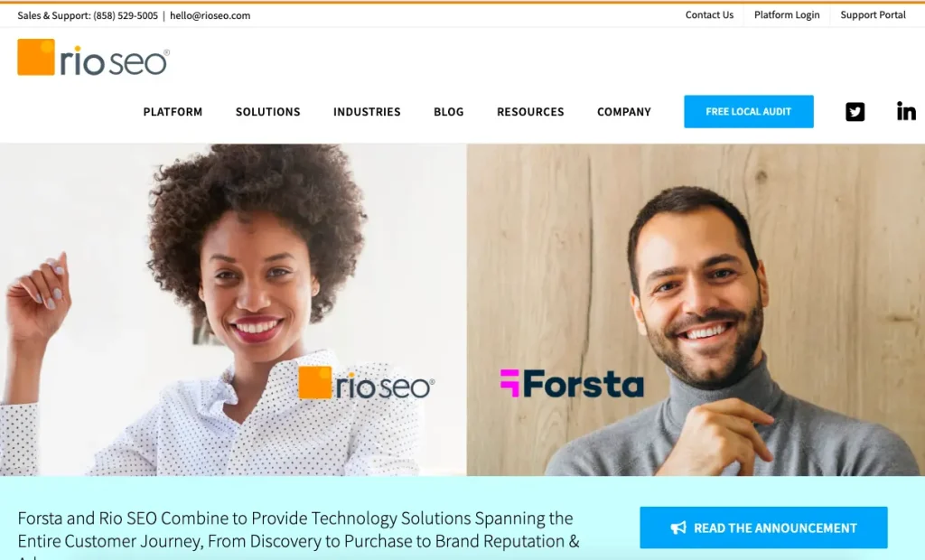The image size is (925, 560).
Task: Open the Twitter icon in header
Action: click(x=855, y=111)
